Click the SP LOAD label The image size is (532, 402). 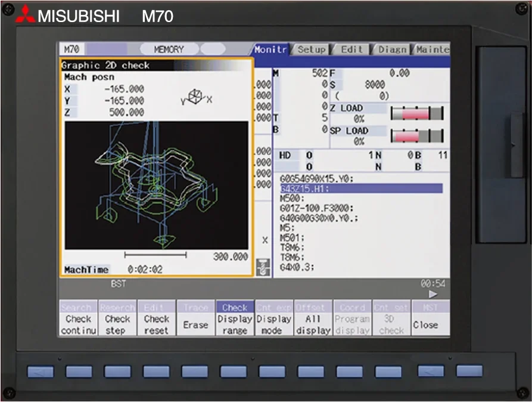[x=349, y=131]
